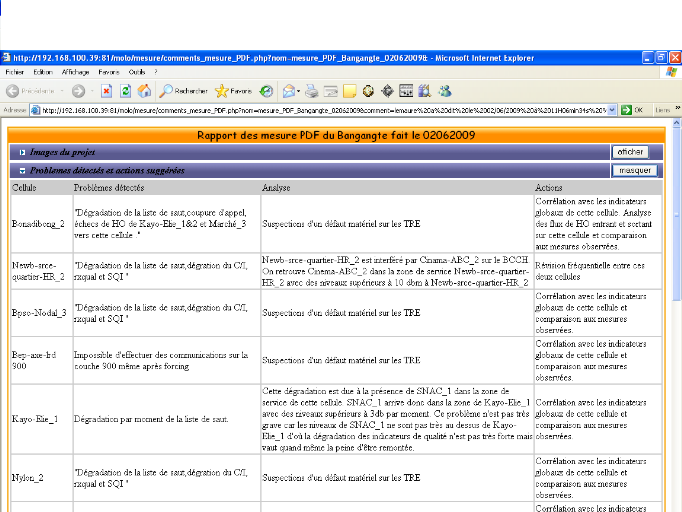Open the Fichier menu
Viewport: 682px width, 512px height.
coord(15,72)
